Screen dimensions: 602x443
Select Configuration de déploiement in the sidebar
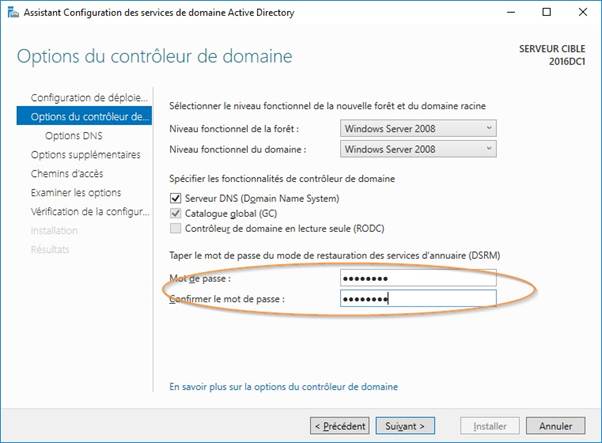[x=89, y=98]
